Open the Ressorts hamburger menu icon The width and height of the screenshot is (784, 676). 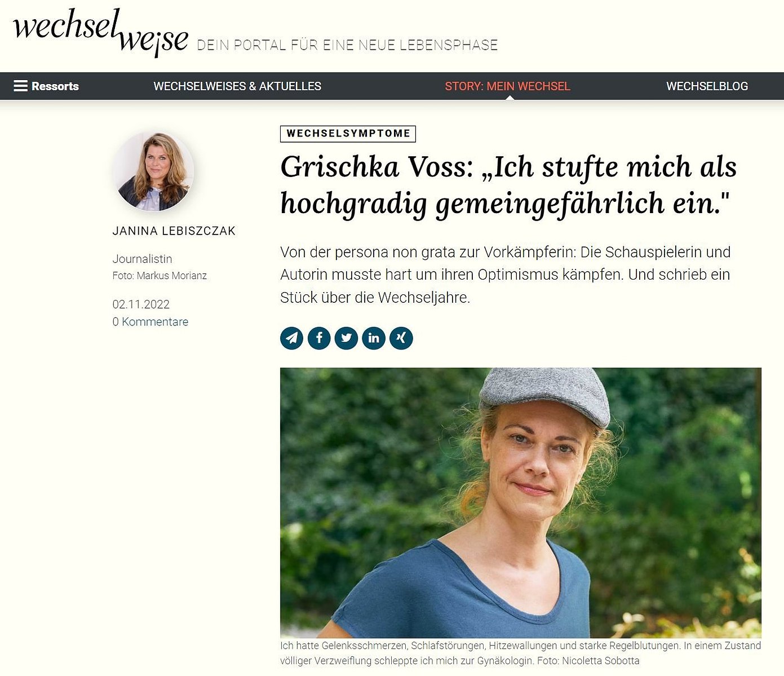pos(20,86)
